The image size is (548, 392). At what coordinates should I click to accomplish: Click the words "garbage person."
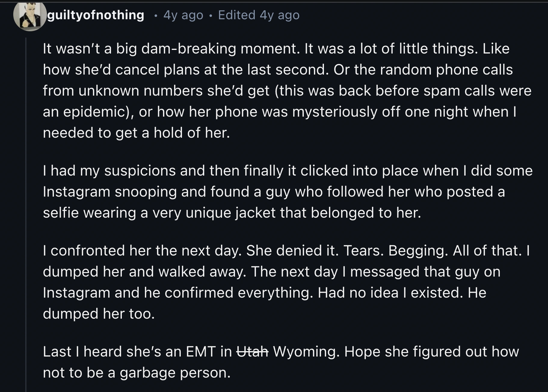coord(175,373)
